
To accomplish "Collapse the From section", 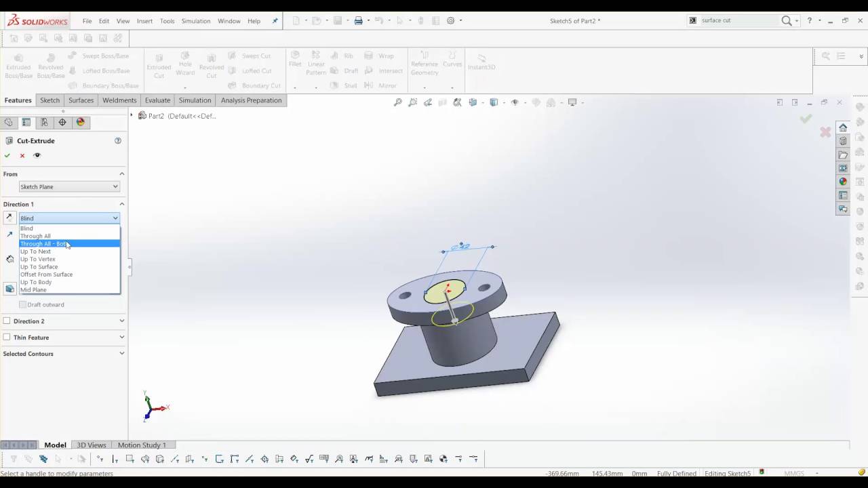I will tap(122, 174).
